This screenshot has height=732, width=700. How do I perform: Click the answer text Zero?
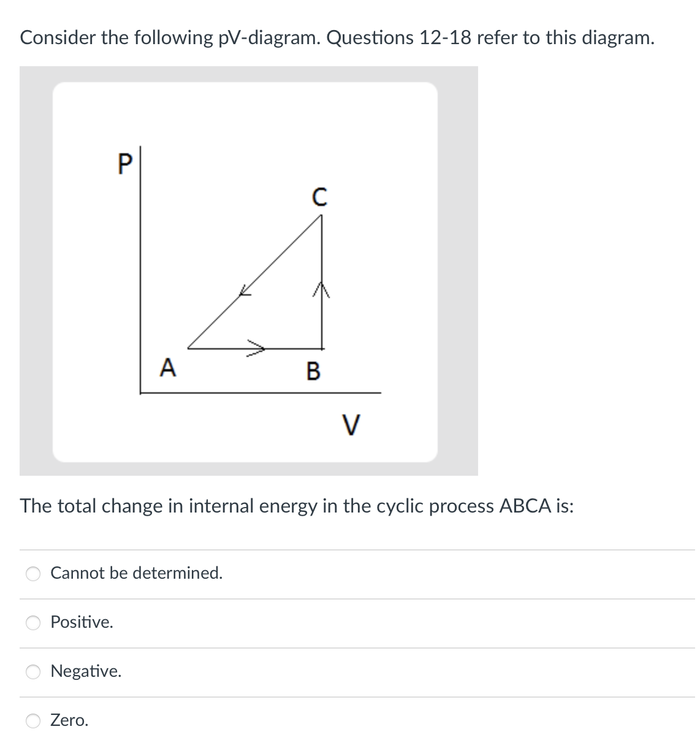(69, 720)
